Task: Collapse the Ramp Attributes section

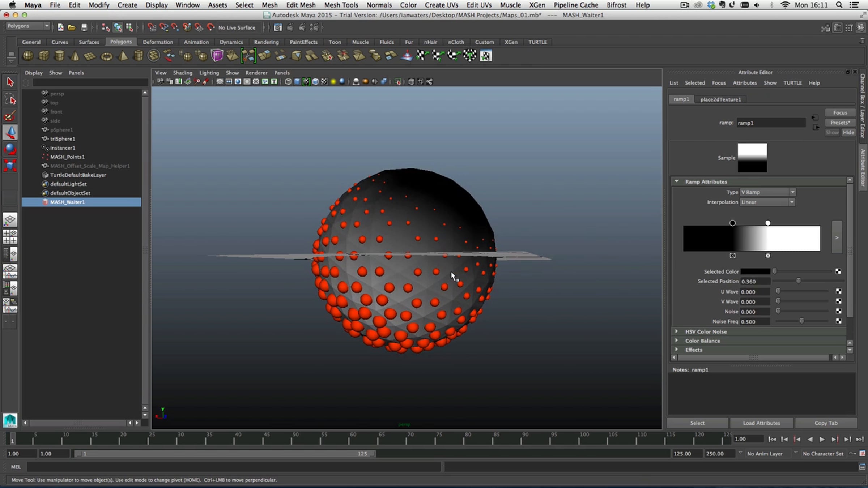Action: pyautogui.click(x=676, y=181)
